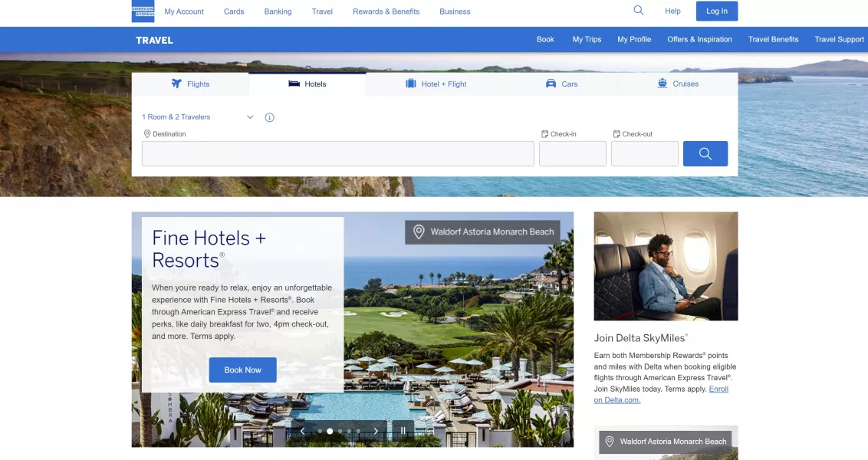Viewport: 868px width, 460px height.
Task: Open the My Account menu
Action: click(x=184, y=11)
